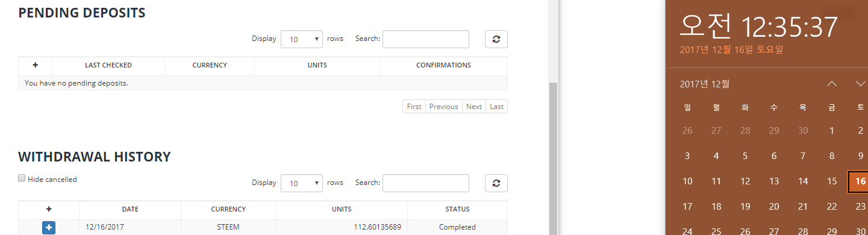Select day 10 in calendar
The width and height of the screenshot is (868, 235).
[687, 181]
